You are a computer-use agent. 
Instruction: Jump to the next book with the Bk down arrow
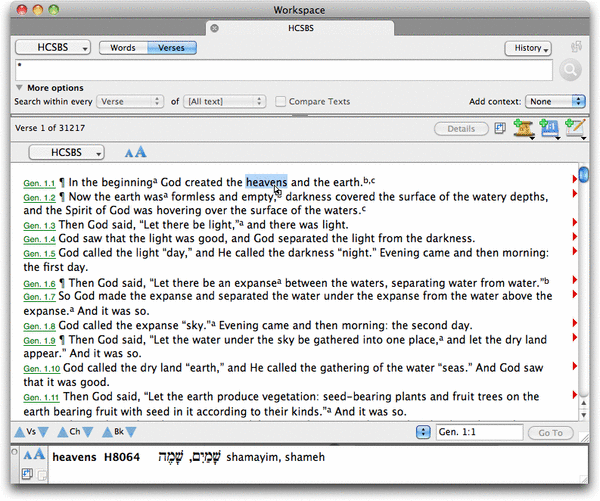(131, 432)
